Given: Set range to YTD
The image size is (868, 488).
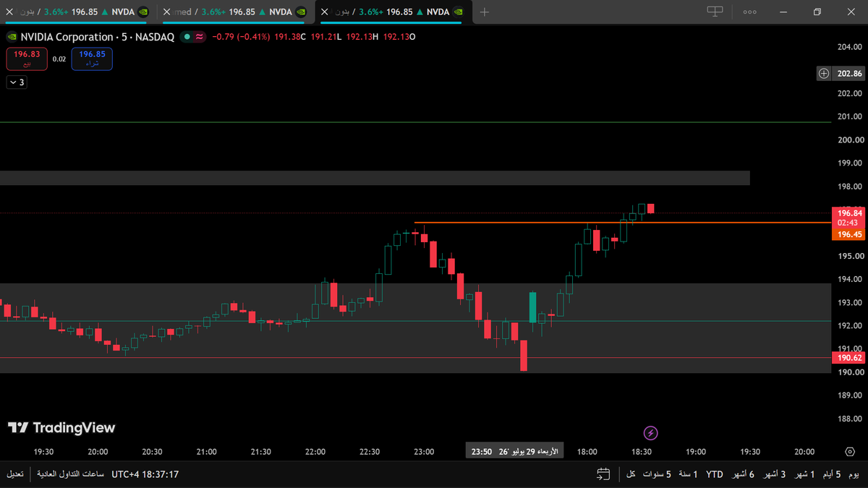Looking at the screenshot, I should (715, 474).
